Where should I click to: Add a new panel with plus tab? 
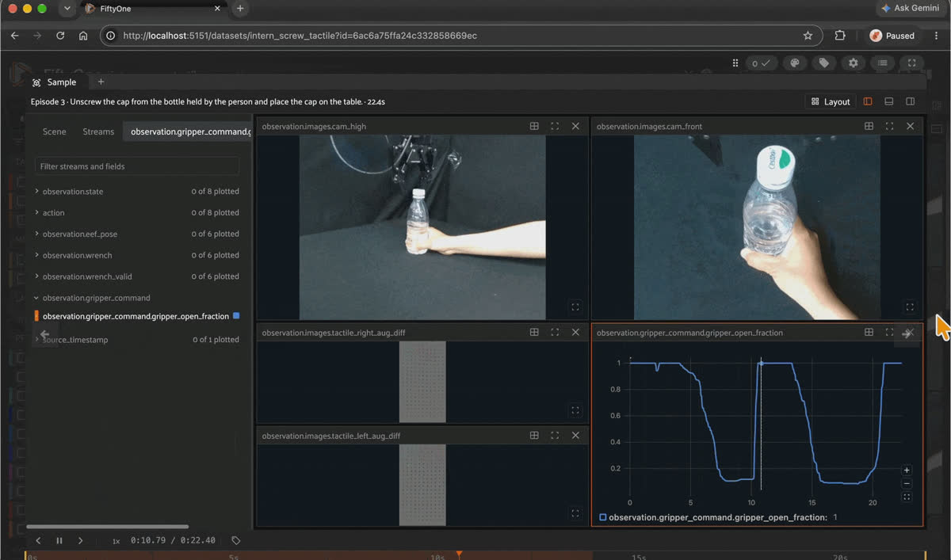[101, 82]
